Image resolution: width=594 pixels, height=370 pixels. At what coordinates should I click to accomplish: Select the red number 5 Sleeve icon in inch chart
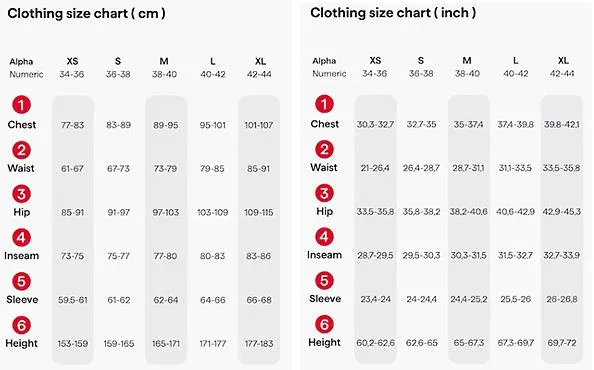point(324,281)
